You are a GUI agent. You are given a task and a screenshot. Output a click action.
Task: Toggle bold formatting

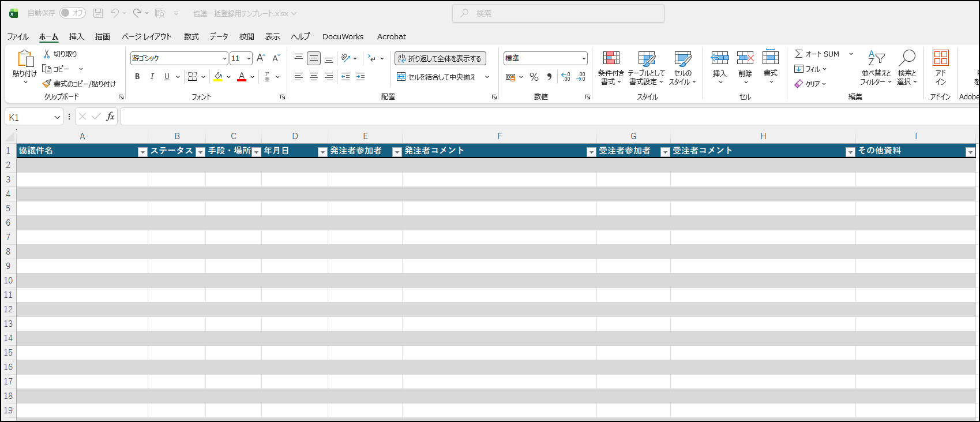tap(137, 77)
